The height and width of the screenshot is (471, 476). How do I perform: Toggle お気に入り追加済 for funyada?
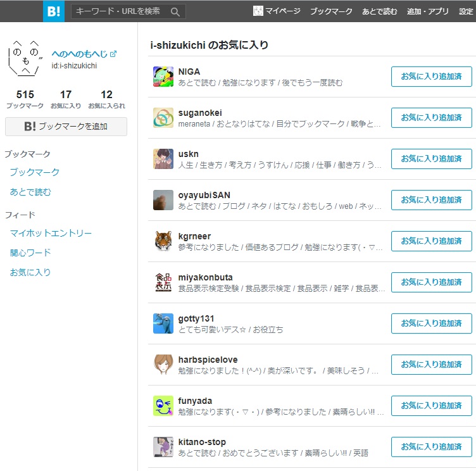click(x=432, y=406)
